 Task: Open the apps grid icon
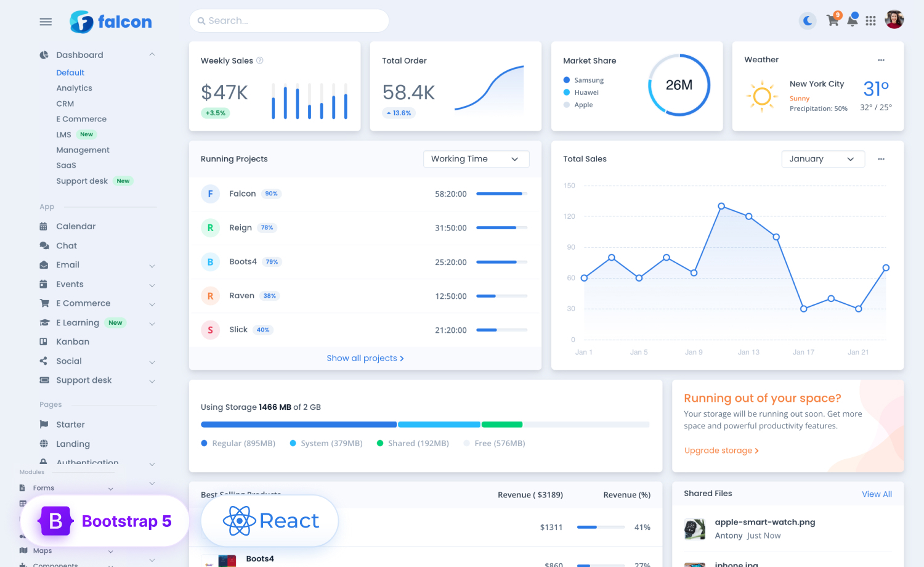pyautogui.click(x=870, y=20)
